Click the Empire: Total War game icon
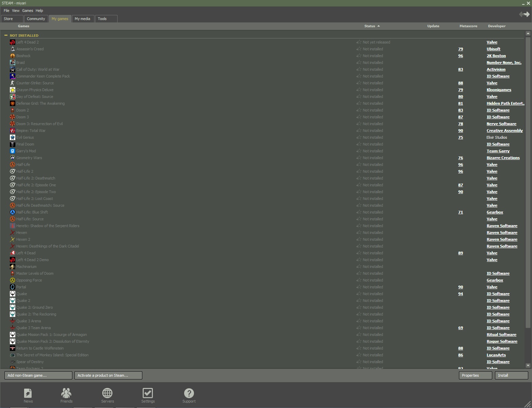Viewport: 532px width, 408px height. 13,131
